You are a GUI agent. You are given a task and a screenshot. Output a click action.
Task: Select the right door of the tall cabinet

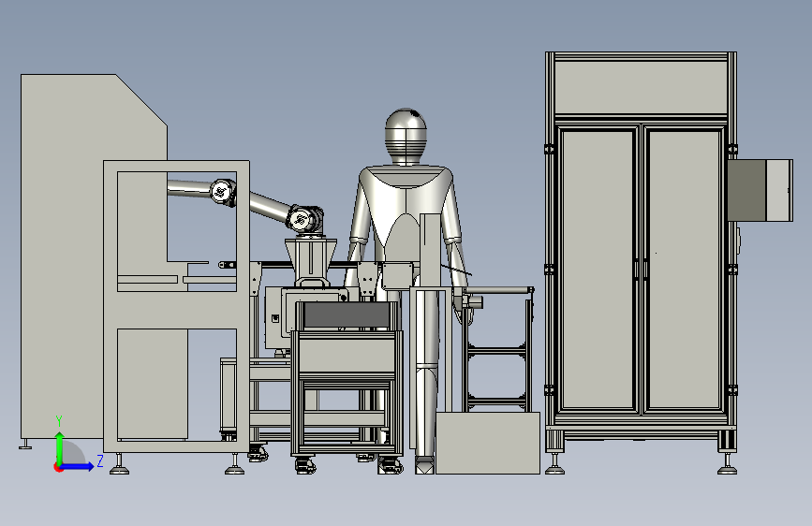684,270
